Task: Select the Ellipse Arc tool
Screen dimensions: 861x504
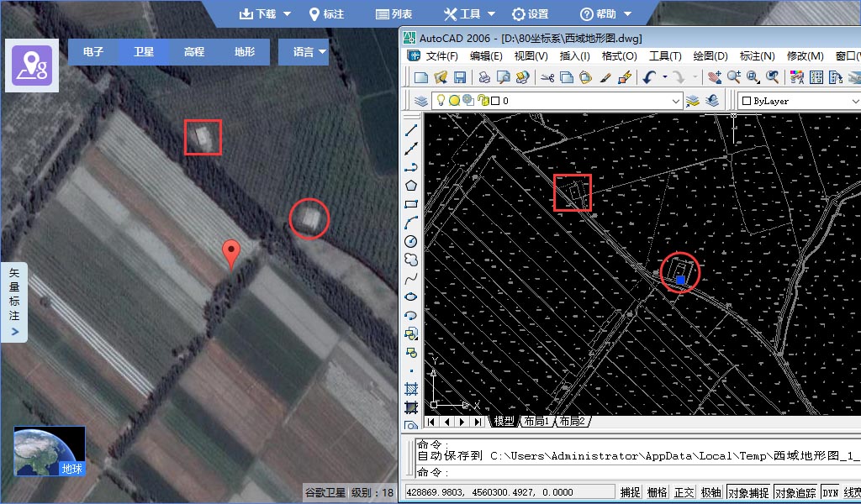Action: pyautogui.click(x=411, y=315)
